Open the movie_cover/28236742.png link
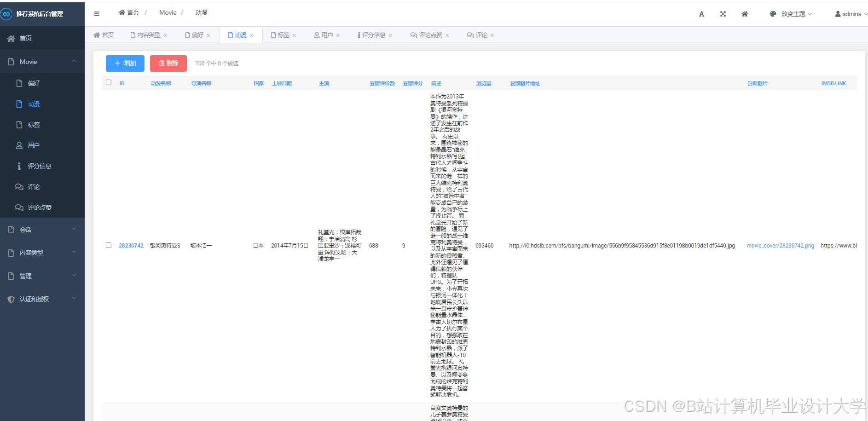The width and height of the screenshot is (868, 421). coord(780,245)
